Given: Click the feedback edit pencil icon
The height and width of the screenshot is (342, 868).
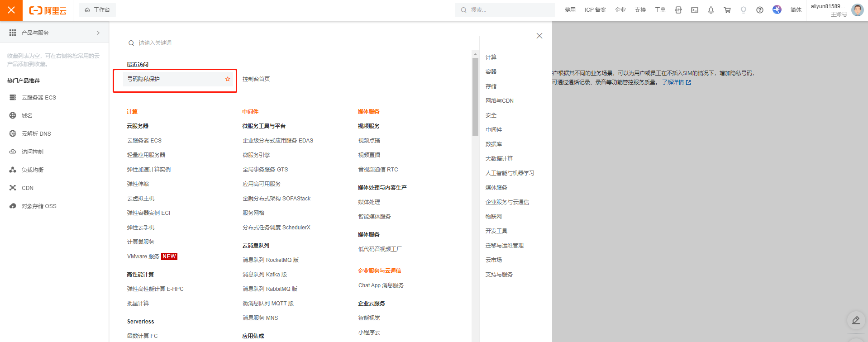Looking at the screenshot, I should tap(856, 320).
